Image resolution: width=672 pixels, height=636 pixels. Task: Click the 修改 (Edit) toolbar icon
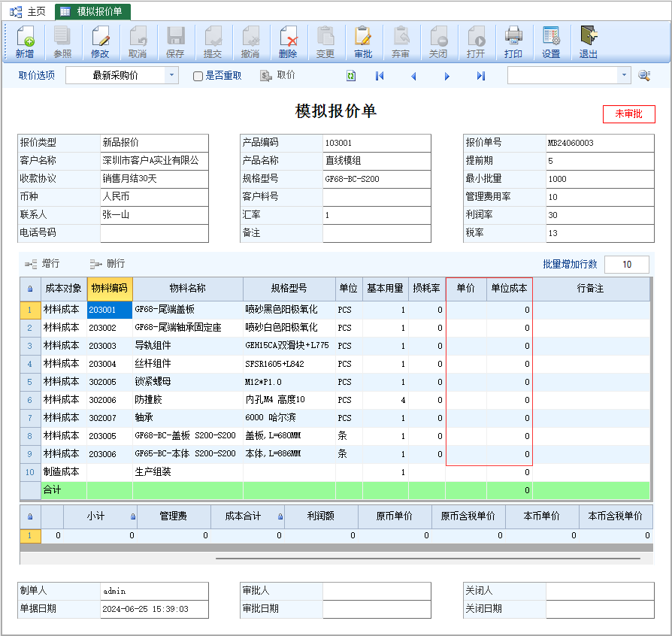(x=100, y=41)
